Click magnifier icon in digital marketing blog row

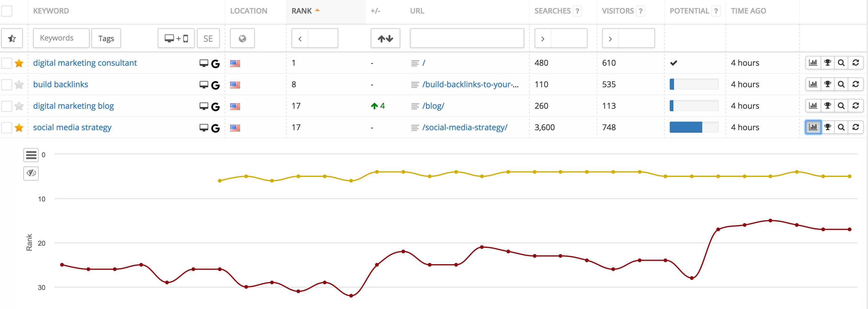[841, 106]
